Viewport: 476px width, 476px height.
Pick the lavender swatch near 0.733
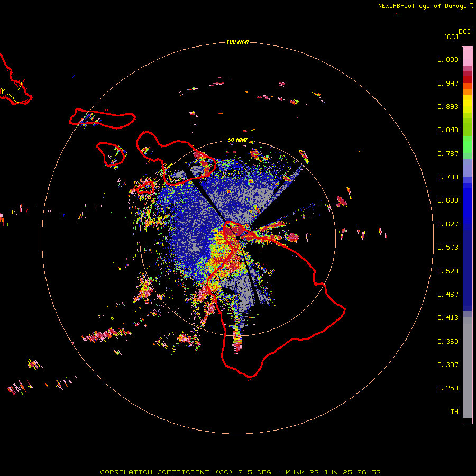(x=467, y=168)
